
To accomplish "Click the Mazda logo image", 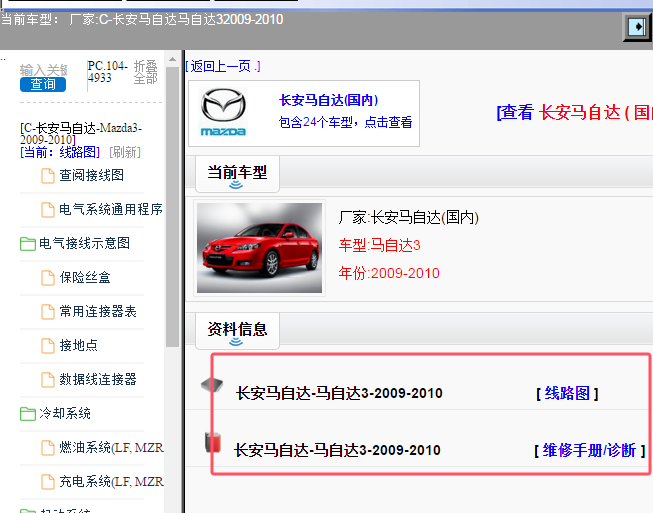I will (x=224, y=112).
